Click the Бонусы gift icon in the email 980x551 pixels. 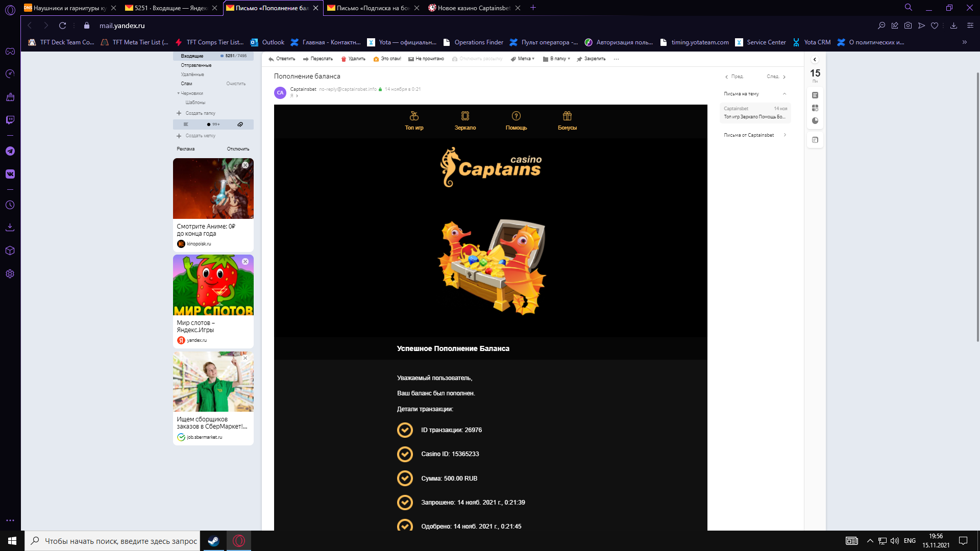point(567,116)
